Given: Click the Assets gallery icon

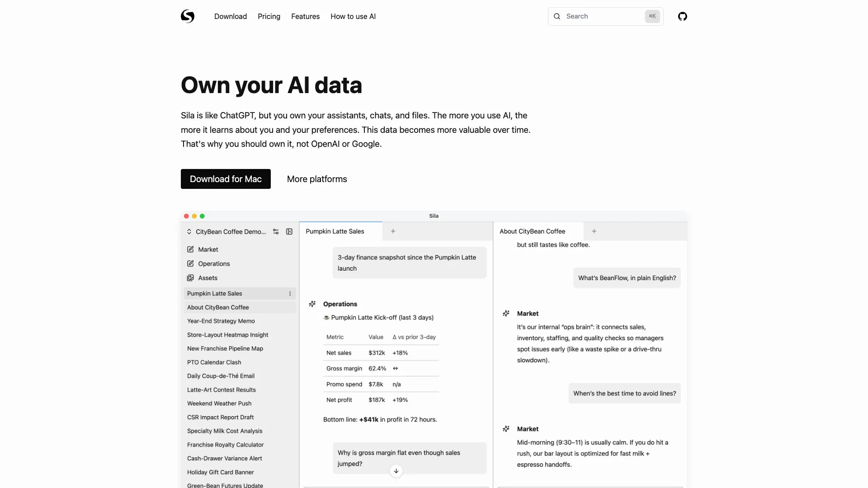Looking at the screenshot, I should (190, 278).
